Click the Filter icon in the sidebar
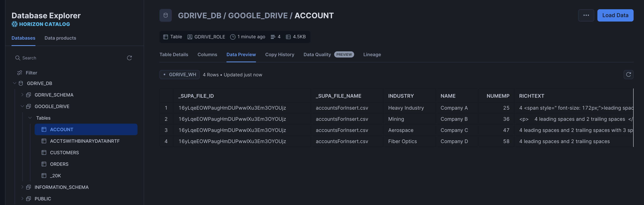The image size is (644, 205). click(19, 73)
